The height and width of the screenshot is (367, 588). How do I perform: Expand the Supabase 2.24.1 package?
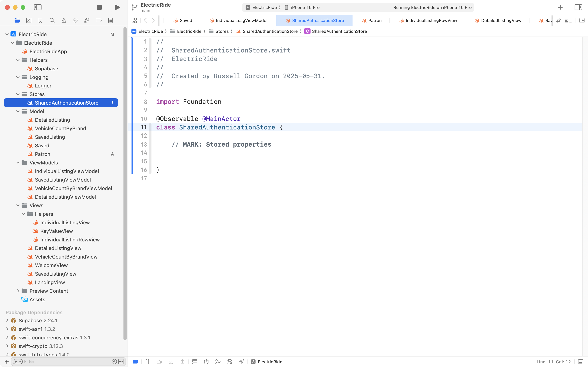pos(7,320)
